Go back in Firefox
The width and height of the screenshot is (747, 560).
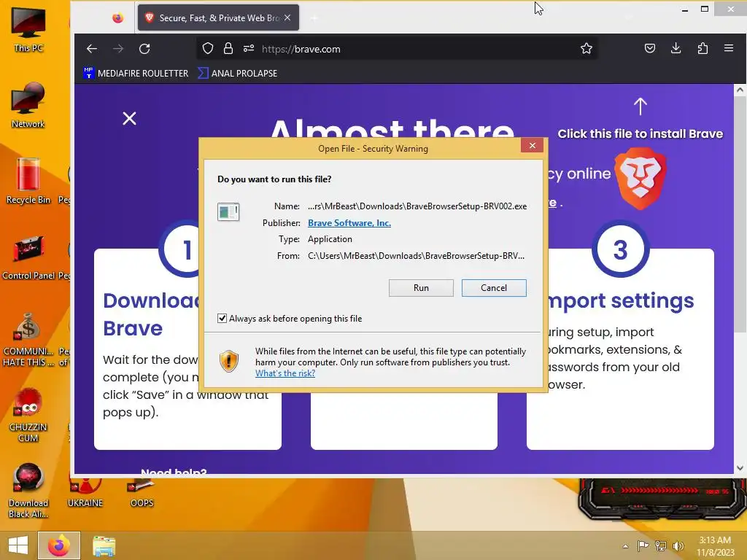coord(92,49)
